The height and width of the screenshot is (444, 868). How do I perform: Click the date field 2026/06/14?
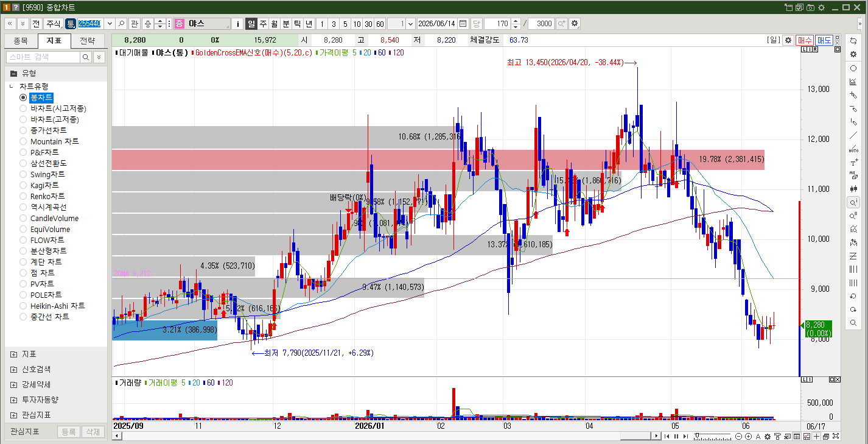coord(437,24)
